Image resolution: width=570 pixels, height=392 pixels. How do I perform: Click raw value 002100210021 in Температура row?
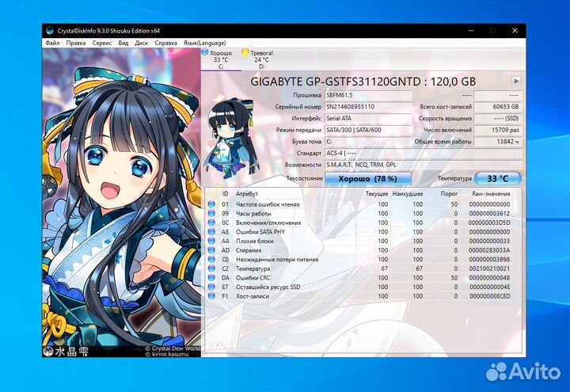[489, 268]
